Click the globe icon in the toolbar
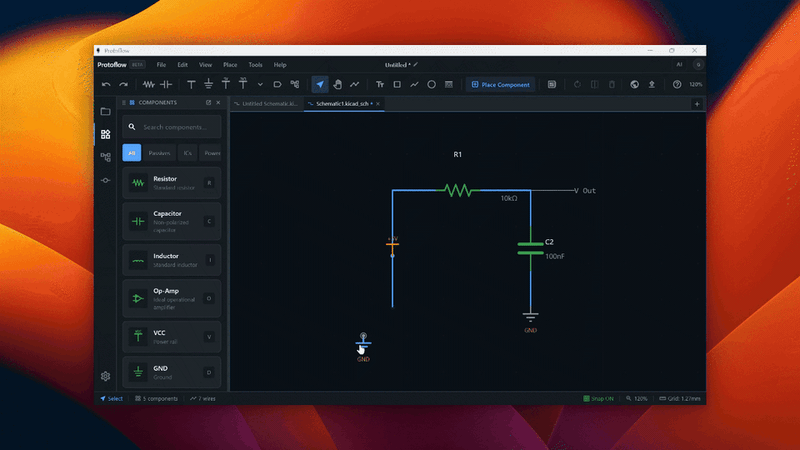 [x=634, y=85]
